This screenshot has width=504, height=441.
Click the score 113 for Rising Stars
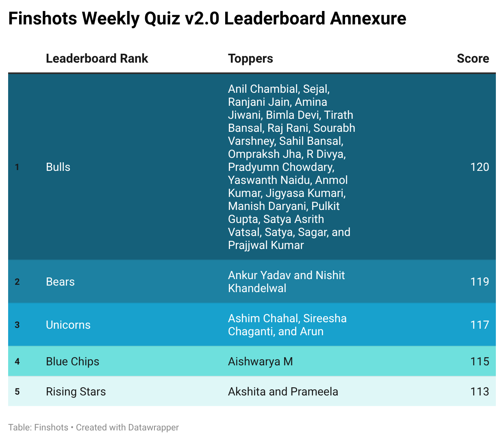[x=479, y=392]
